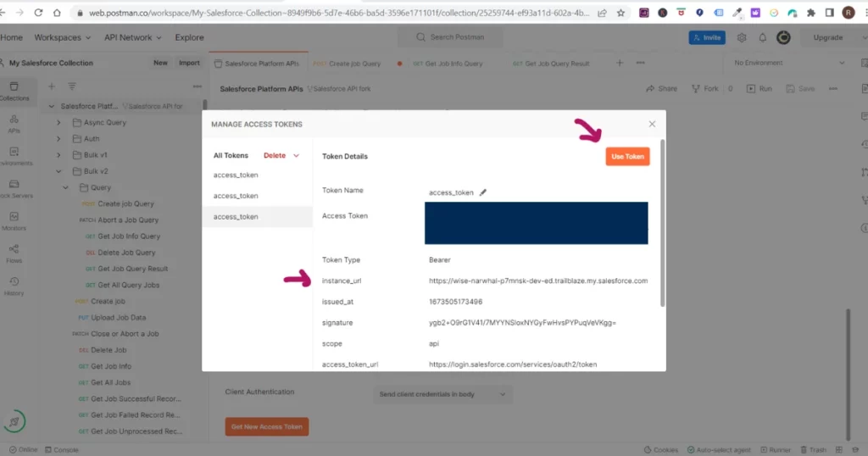Screen dimensions: 868x456
Task: Go to Postman Home
Action: pos(11,37)
